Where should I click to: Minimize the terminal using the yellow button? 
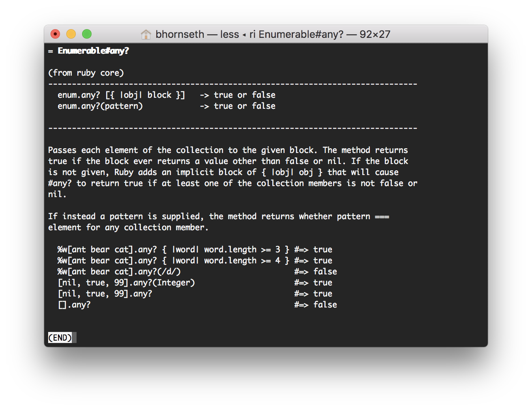71,34
